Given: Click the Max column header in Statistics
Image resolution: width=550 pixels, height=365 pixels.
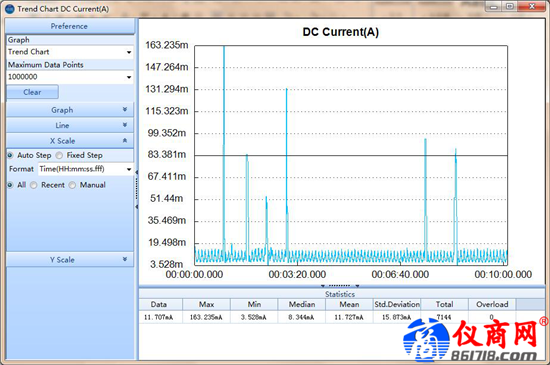Looking at the screenshot, I should [x=206, y=304].
